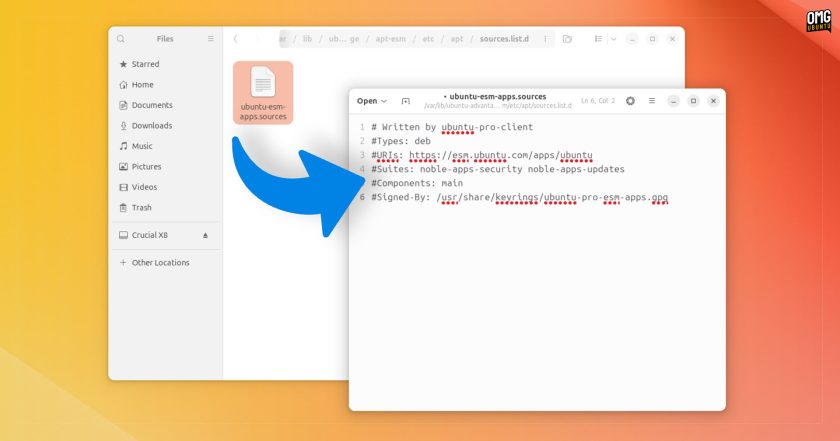Click the '#Types: deb' line
Image resolution: width=840 pixels, height=441 pixels.
coord(401,141)
